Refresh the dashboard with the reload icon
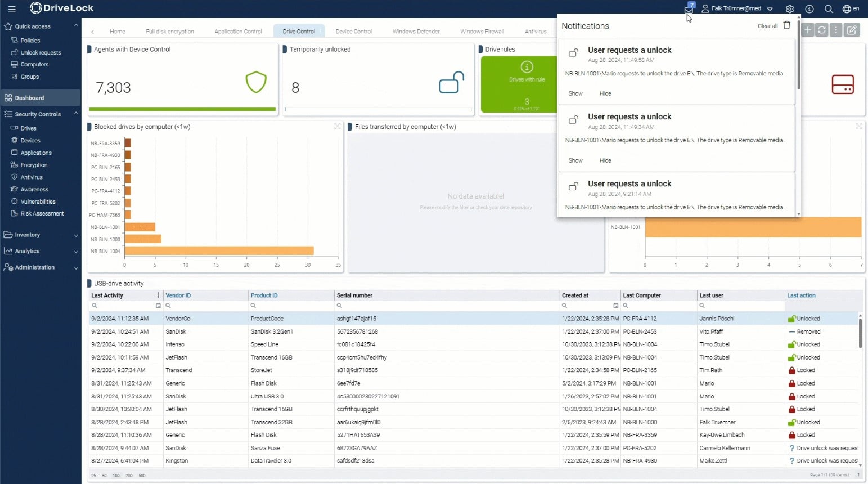Screen dimensions: 868x484 822,30
